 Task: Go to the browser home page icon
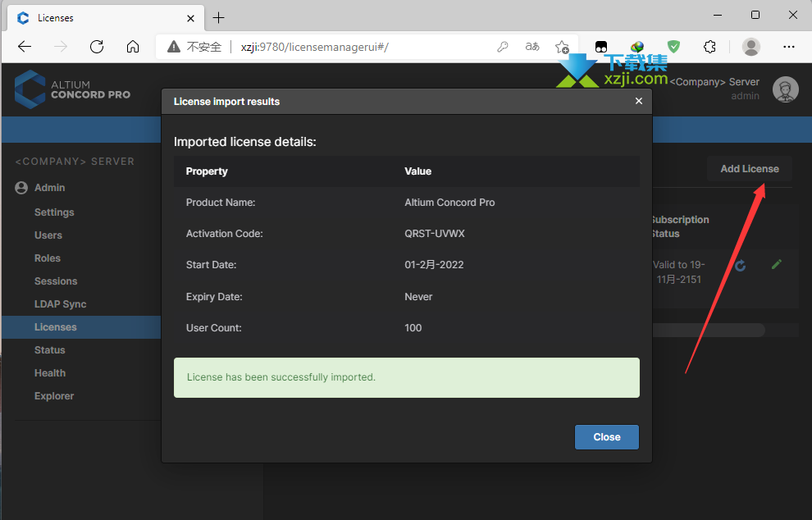tap(133, 47)
